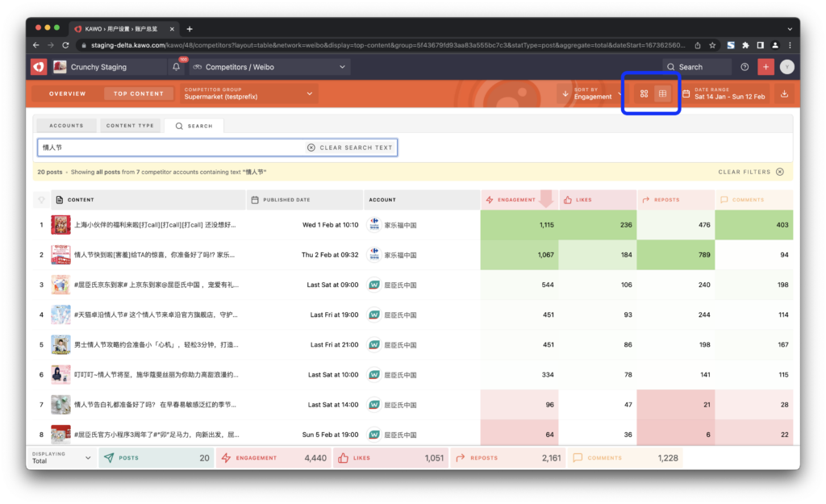
Task: Click the red plus create button
Action: coord(766,67)
